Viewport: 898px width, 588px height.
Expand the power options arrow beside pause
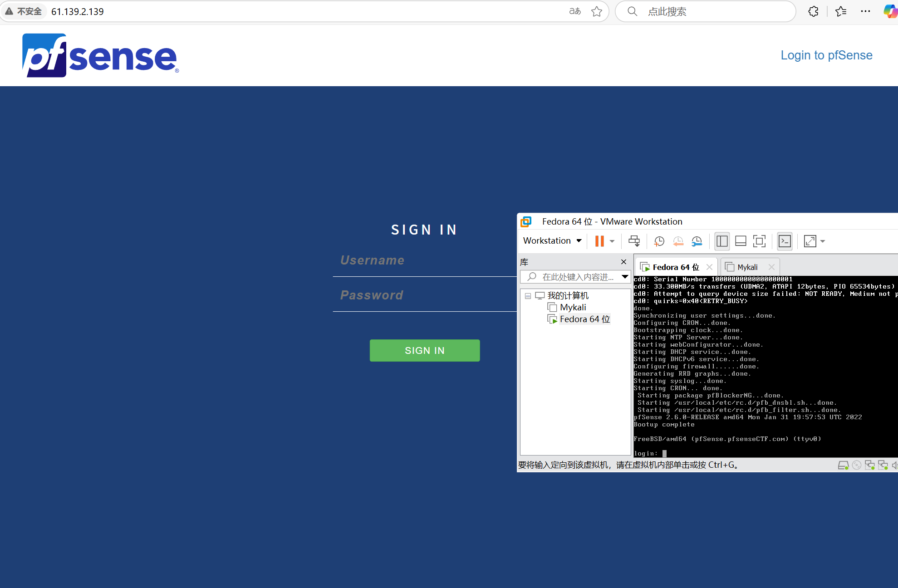click(x=612, y=241)
